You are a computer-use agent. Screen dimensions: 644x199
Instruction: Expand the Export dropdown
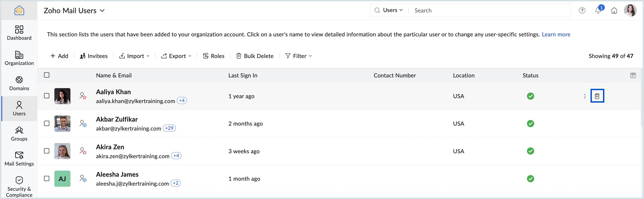pos(176,56)
